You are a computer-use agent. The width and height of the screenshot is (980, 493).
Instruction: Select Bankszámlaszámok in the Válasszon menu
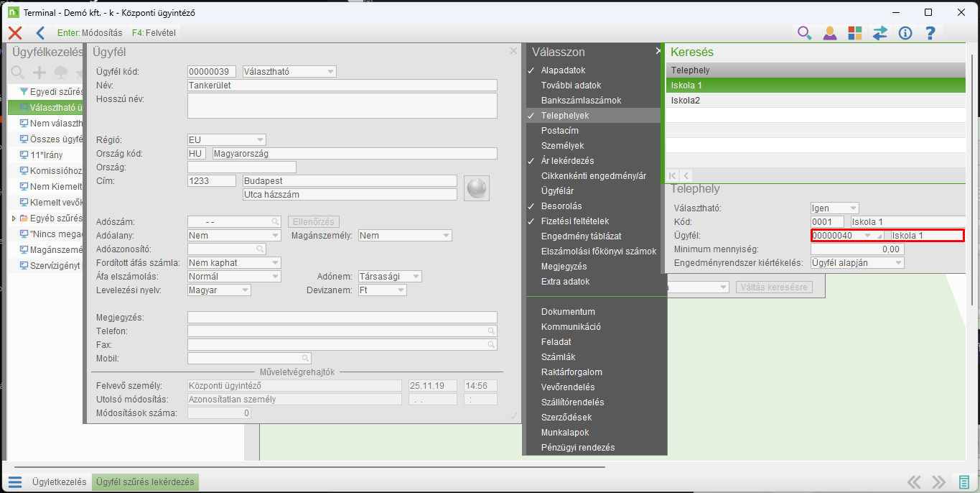point(581,101)
